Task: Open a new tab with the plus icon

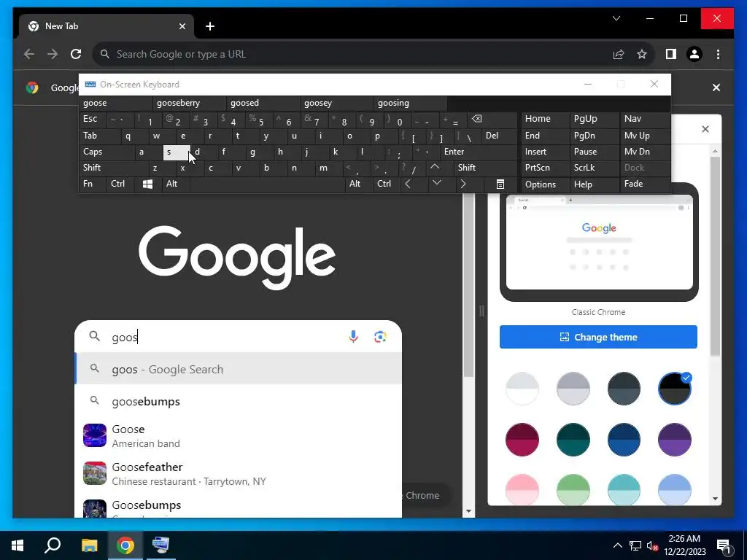Action: pos(210,26)
